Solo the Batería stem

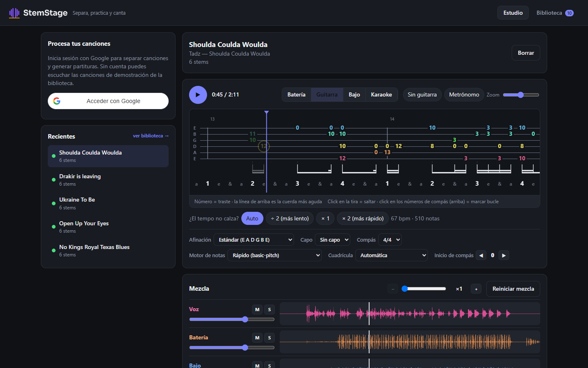point(269,338)
